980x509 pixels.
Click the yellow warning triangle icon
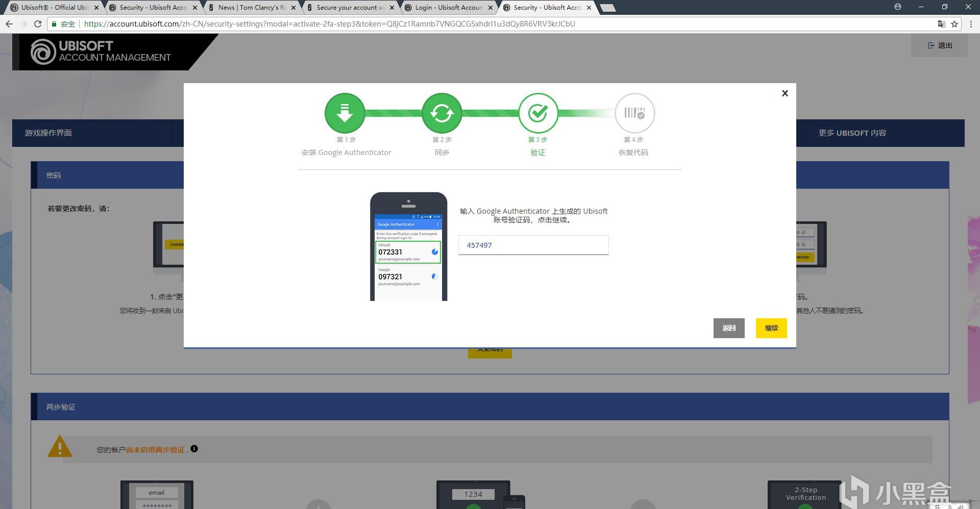coord(60,447)
